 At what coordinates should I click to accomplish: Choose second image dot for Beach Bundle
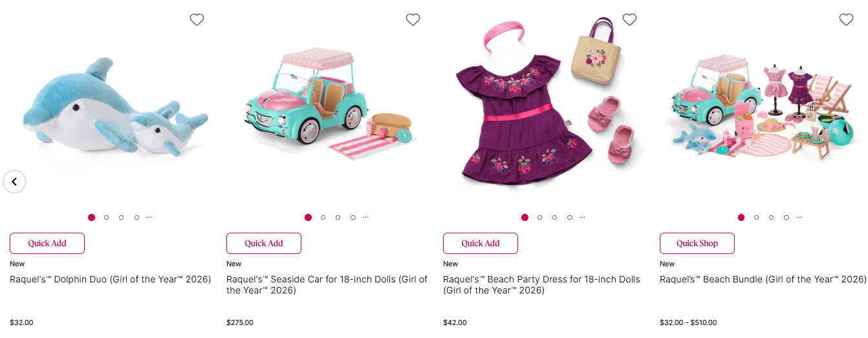click(x=757, y=218)
